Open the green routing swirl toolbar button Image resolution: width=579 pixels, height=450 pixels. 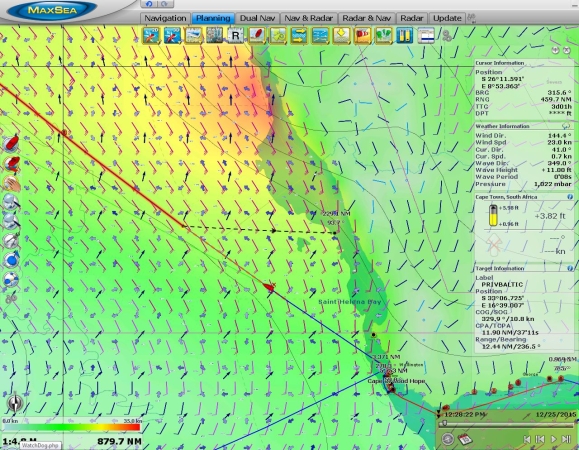[x=278, y=36]
